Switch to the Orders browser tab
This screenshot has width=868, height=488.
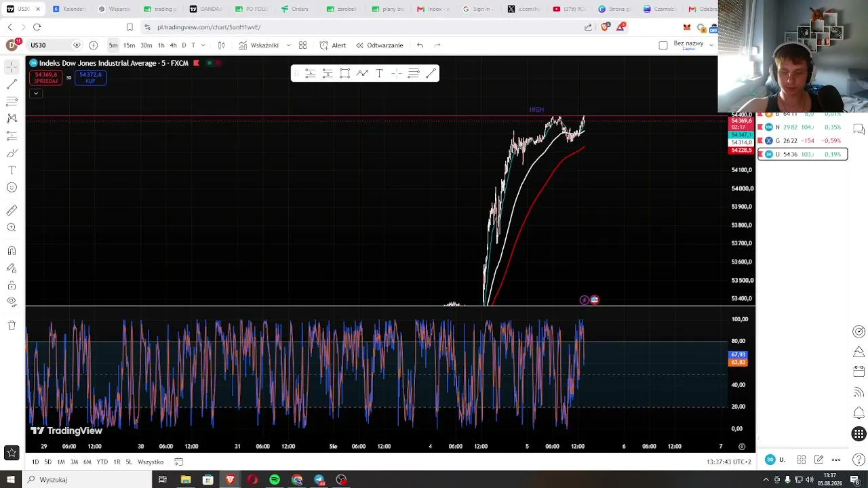296,9
